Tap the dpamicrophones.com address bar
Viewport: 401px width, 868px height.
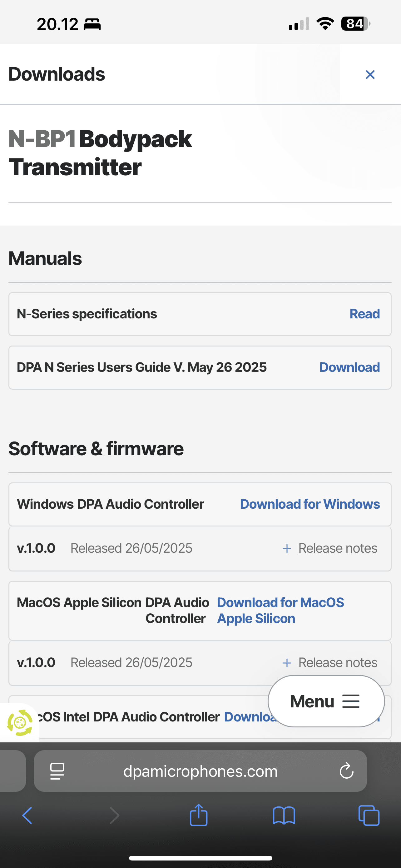200,771
